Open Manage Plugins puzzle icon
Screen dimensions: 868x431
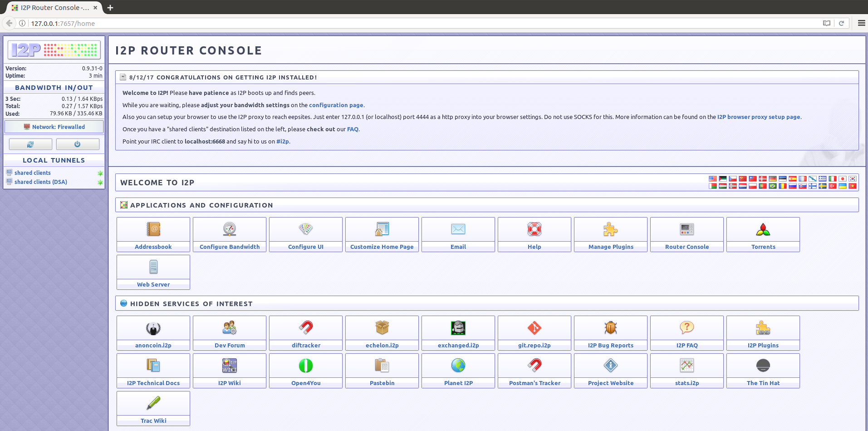(x=610, y=229)
